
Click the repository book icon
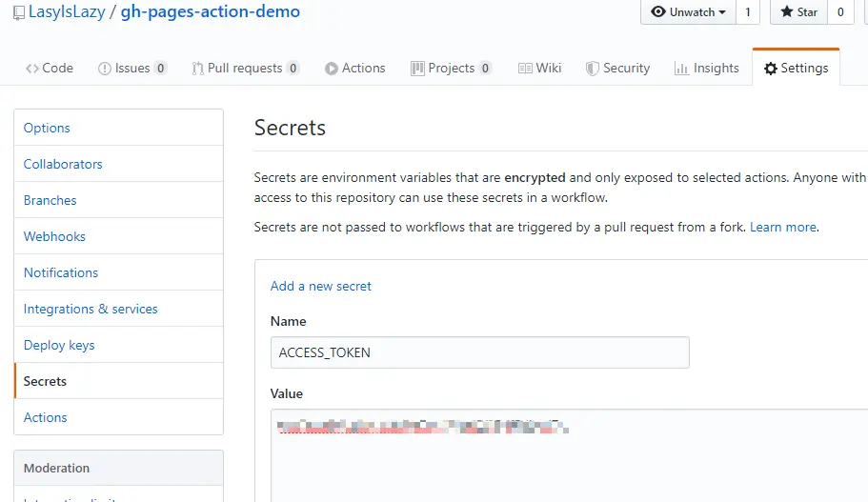19,13
